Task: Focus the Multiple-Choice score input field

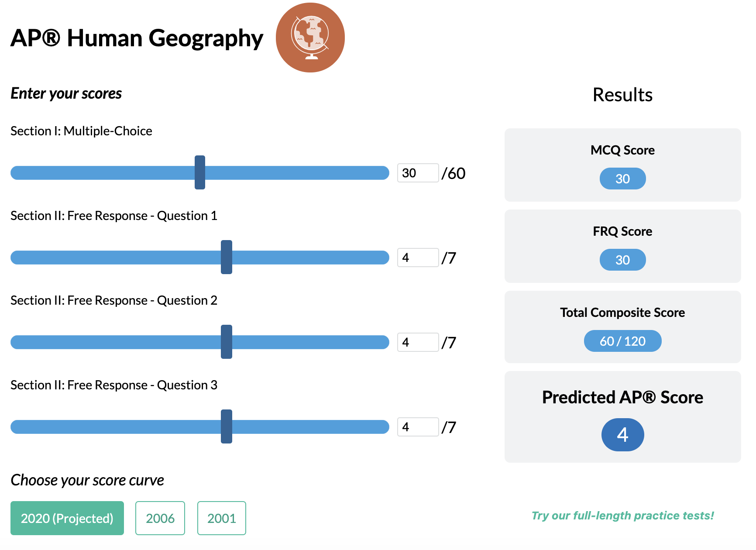Action: [x=418, y=173]
